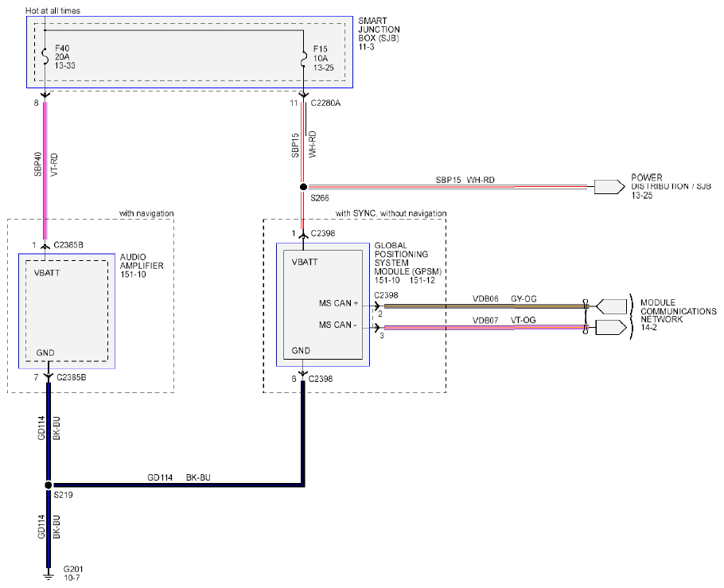This screenshot has height=588, width=724.
Task: Open Module Communications Network 14-2 reference
Action: tap(678, 315)
